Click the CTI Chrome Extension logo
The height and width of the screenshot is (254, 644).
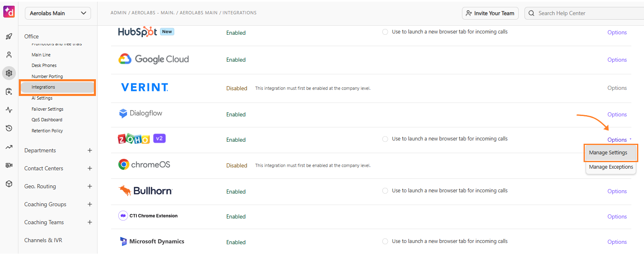click(x=148, y=216)
